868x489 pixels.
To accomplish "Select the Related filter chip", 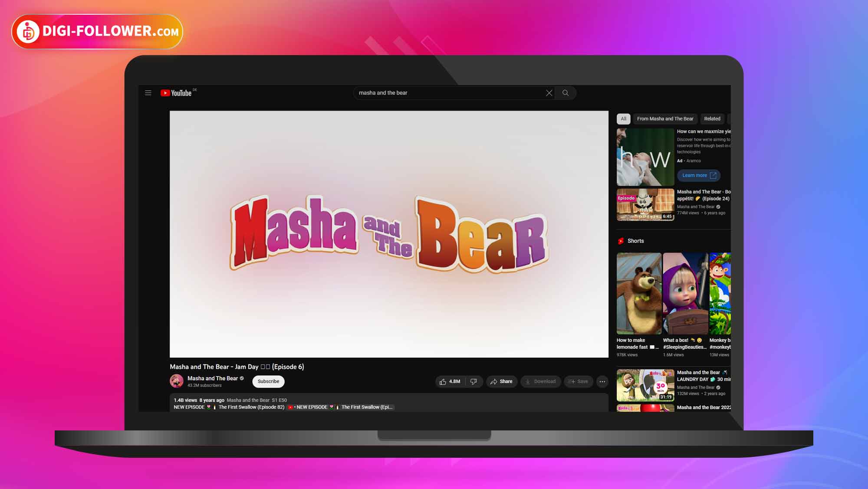I will click(x=712, y=119).
